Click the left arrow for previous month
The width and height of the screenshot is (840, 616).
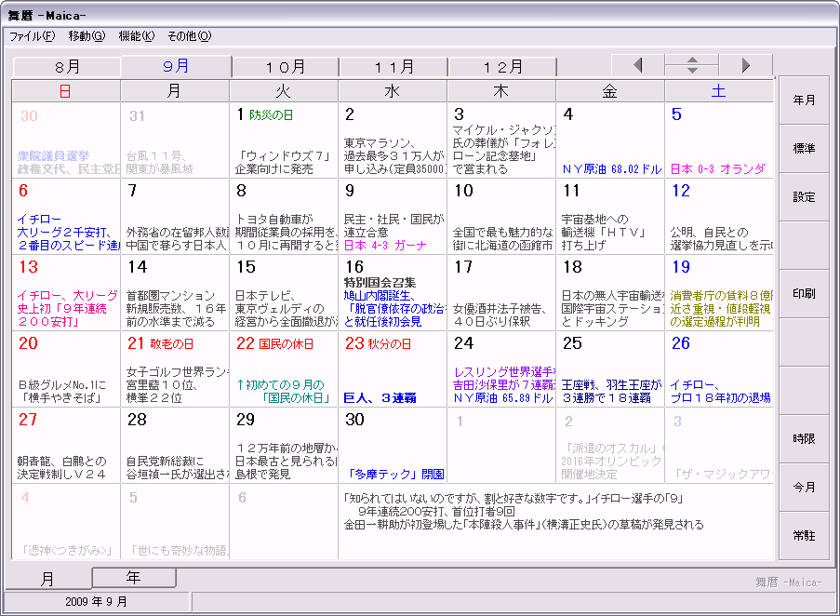pos(637,65)
